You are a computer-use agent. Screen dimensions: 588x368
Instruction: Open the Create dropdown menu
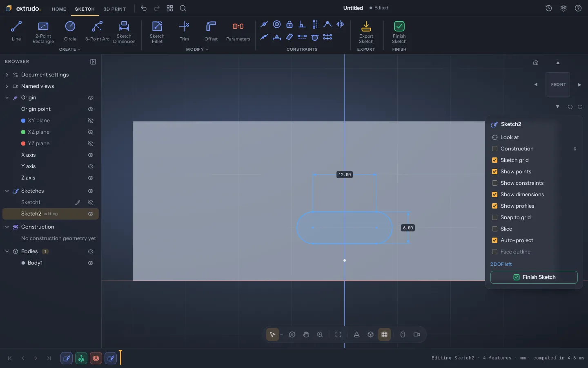pos(70,49)
